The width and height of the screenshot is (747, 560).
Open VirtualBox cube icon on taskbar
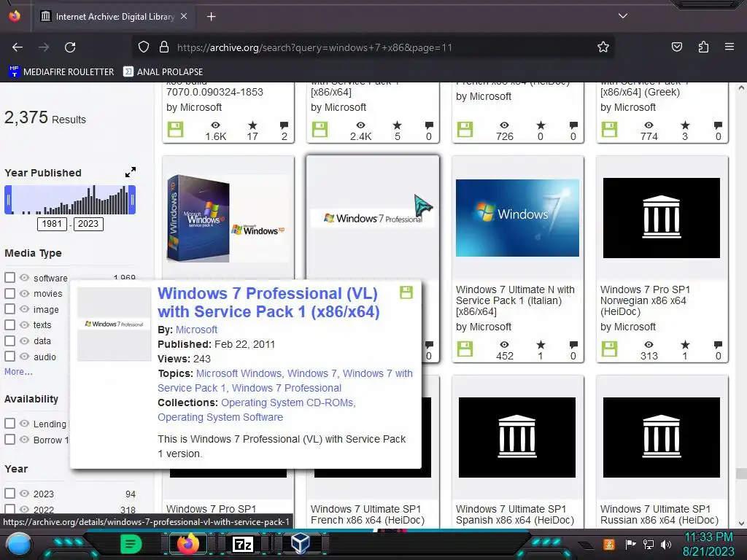[x=300, y=542]
